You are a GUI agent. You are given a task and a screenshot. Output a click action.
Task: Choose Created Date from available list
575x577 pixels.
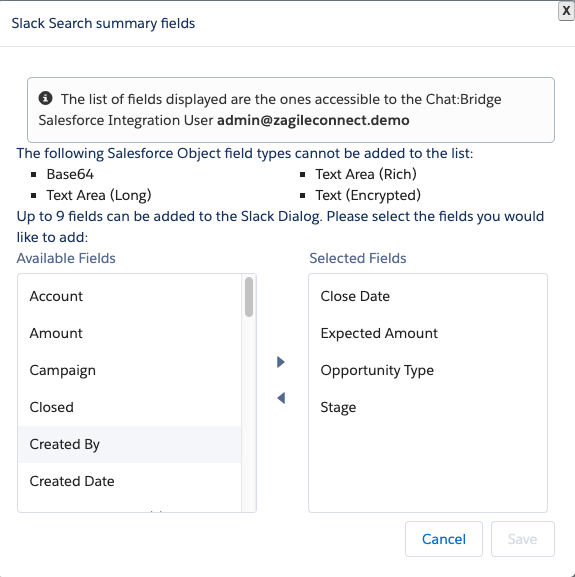tap(129, 481)
